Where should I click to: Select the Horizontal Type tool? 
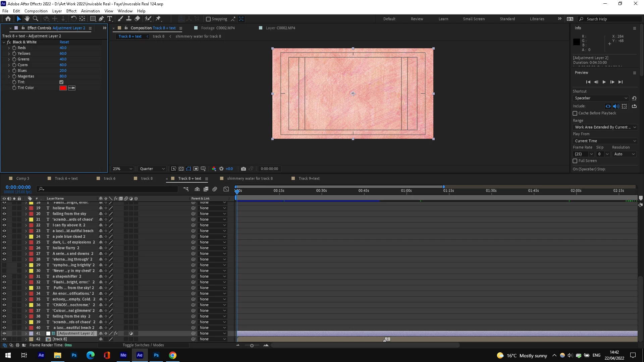point(110,19)
